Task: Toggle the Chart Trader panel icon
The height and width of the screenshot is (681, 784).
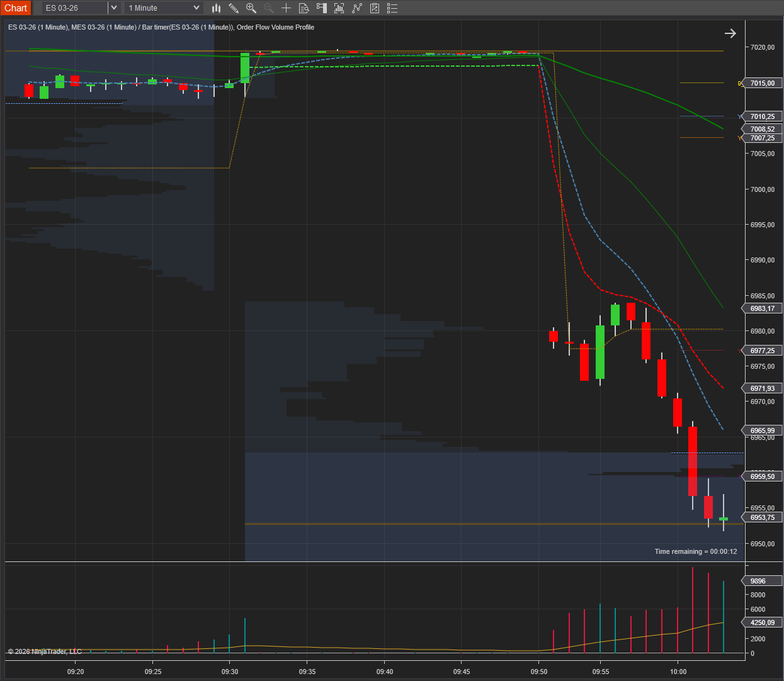Action: point(322,8)
